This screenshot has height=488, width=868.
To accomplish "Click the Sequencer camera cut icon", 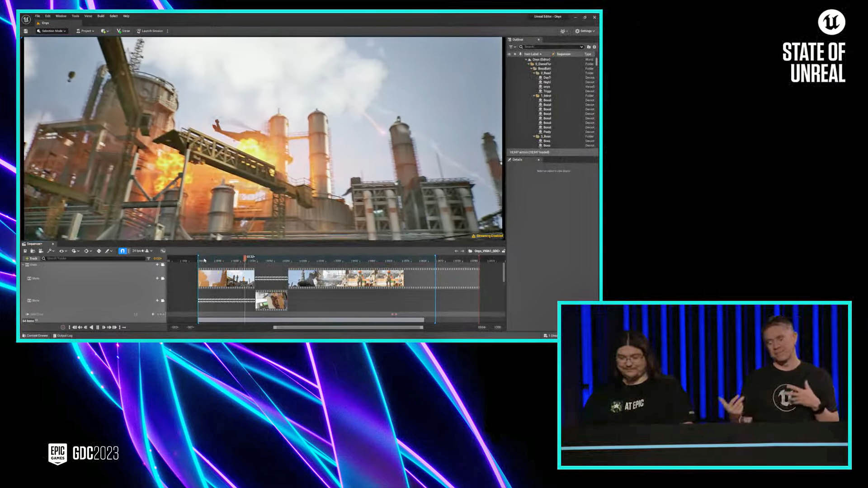I will [x=41, y=251].
